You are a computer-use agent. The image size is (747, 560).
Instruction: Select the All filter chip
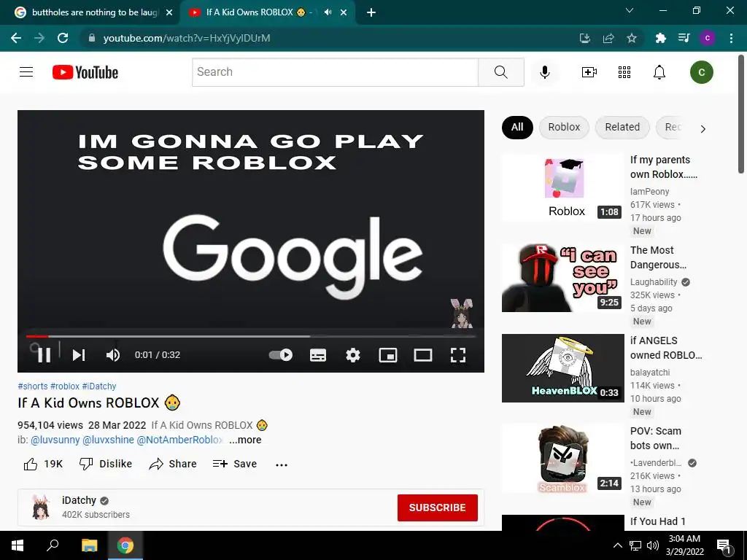coord(517,127)
